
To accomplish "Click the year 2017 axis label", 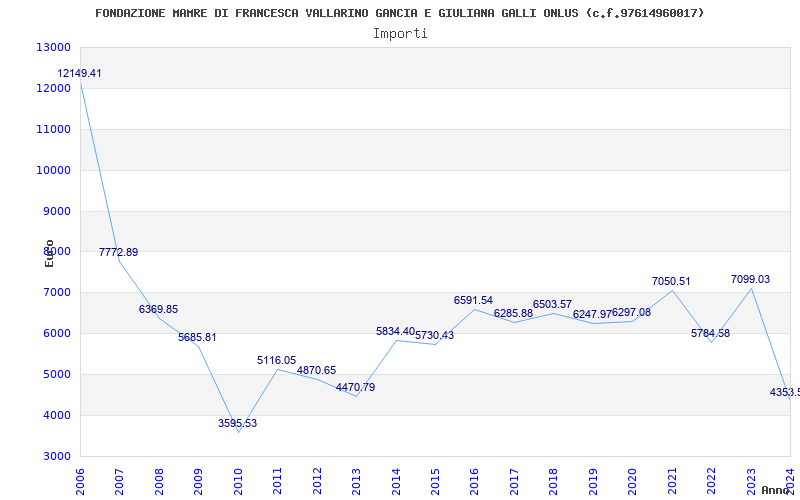I will click(514, 482).
